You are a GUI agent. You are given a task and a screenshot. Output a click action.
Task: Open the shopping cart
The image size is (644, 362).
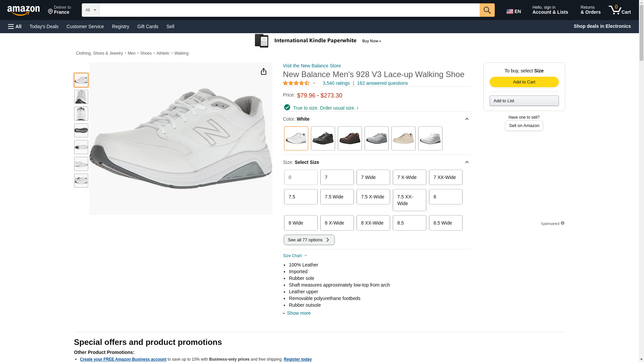pyautogui.click(x=620, y=10)
